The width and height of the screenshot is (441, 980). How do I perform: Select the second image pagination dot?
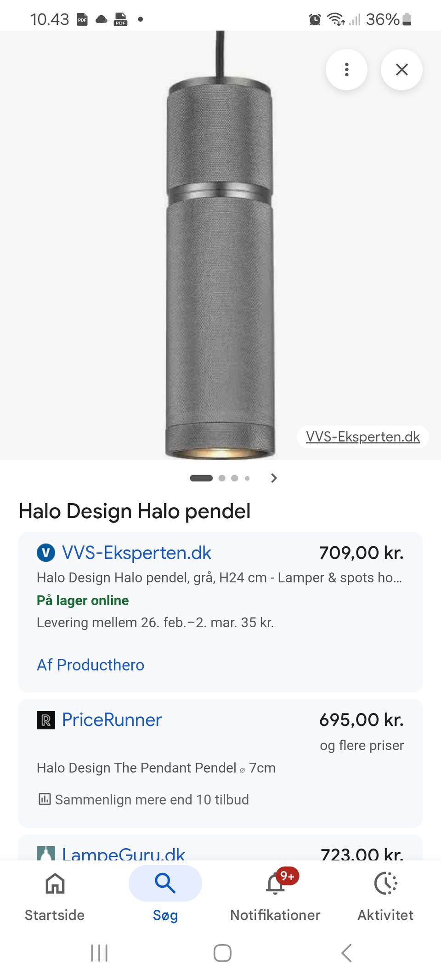point(222,478)
